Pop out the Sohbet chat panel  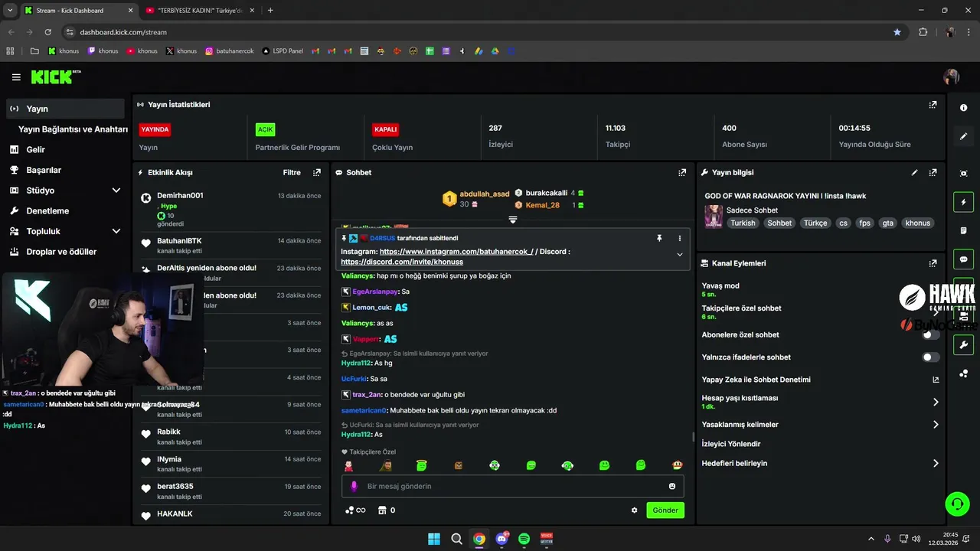(682, 173)
